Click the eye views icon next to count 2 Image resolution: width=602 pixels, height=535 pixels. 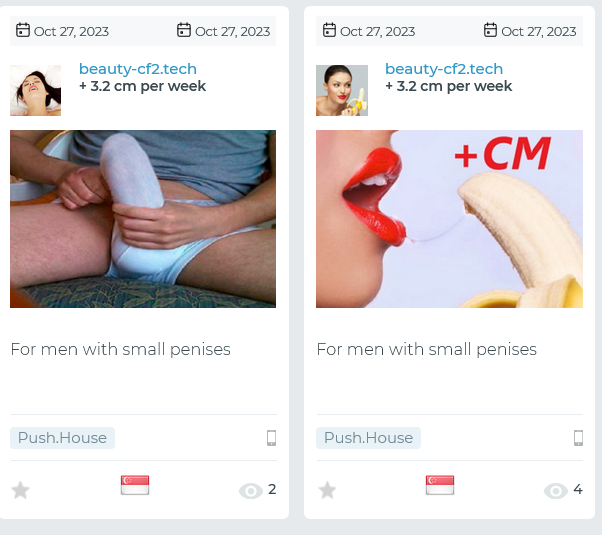[x=251, y=491]
